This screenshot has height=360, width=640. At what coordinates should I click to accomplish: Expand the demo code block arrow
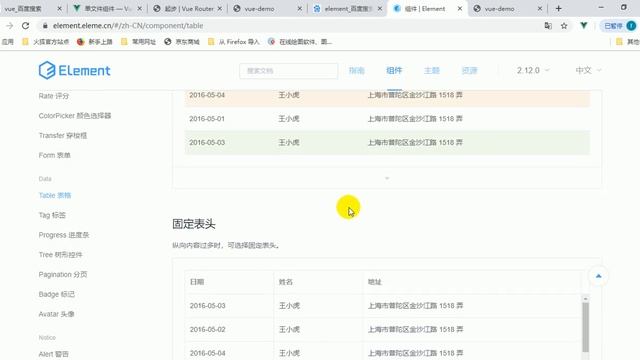pyautogui.click(x=387, y=178)
